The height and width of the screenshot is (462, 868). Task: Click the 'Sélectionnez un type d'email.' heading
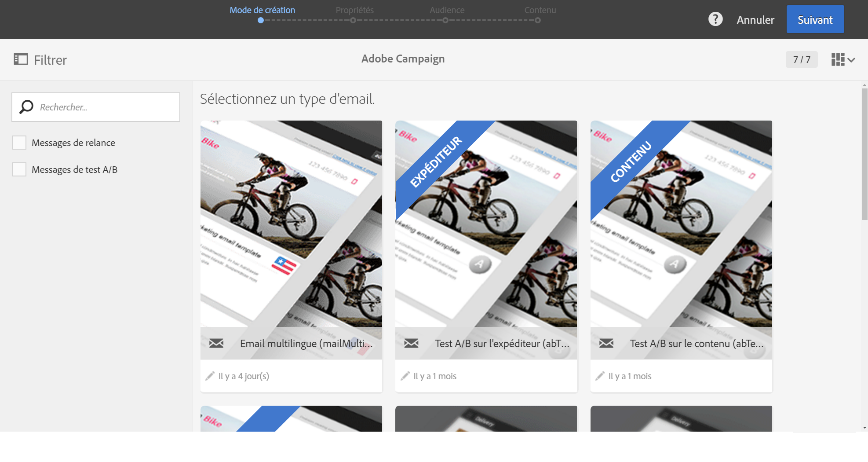(287, 99)
